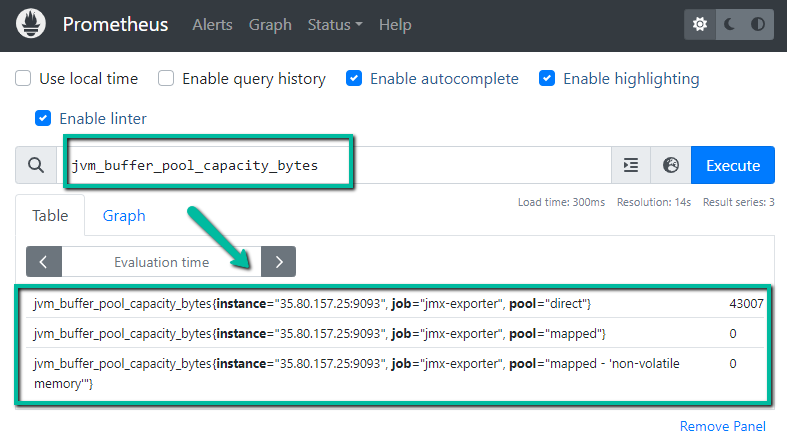The width and height of the screenshot is (787, 448).
Task: Disable the Enable autocomplete checkbox
Action: click(354, 78)
